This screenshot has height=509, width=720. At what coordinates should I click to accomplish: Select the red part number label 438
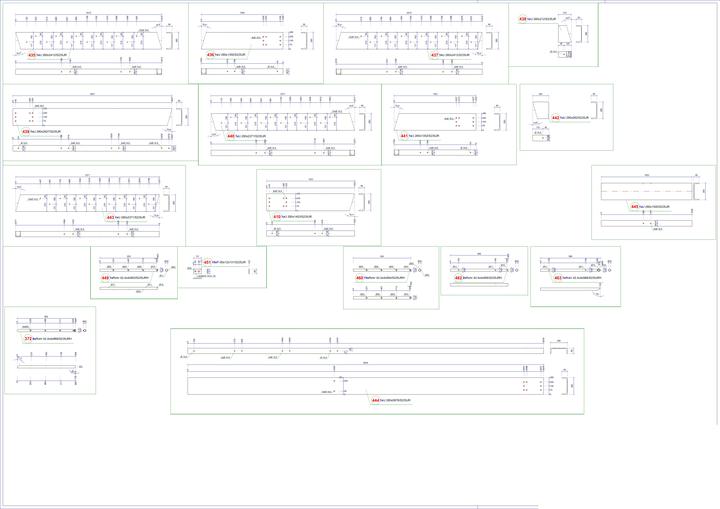(x=523, y=19)
